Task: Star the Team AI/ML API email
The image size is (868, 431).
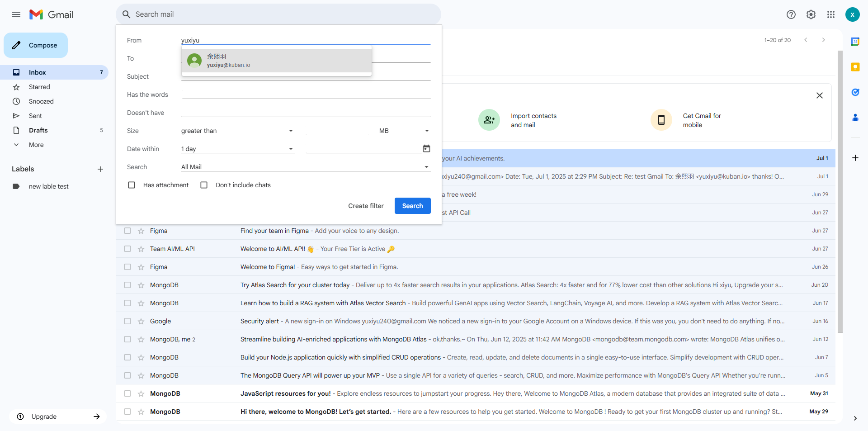Action: pos(141,249)
